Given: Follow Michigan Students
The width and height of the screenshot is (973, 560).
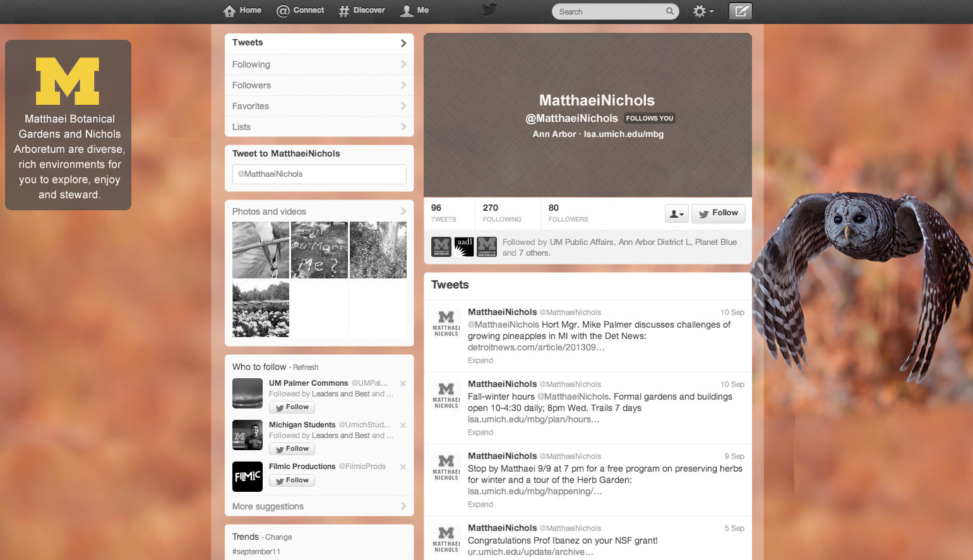Looking at the screenshot, I should point(292,449).
